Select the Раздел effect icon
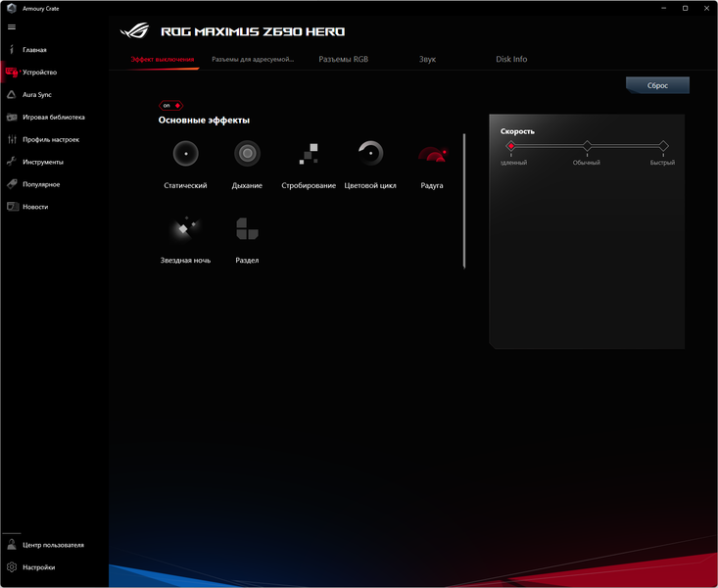The image size is (718, 588). 247,228
